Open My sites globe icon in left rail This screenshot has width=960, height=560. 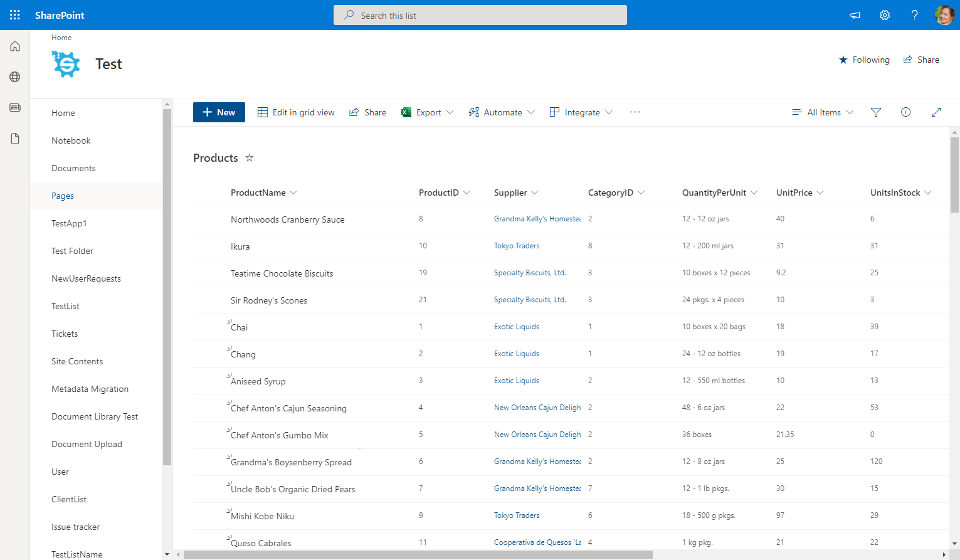tap(15, 77)
